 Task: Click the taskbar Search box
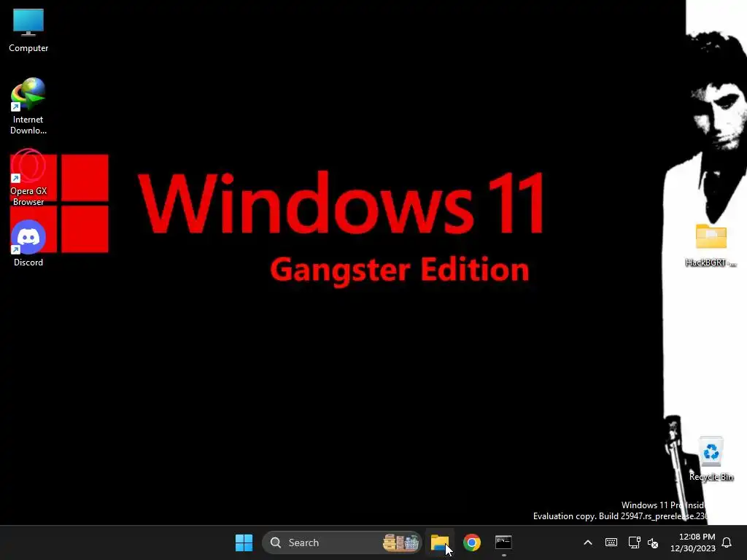(341, 542)
